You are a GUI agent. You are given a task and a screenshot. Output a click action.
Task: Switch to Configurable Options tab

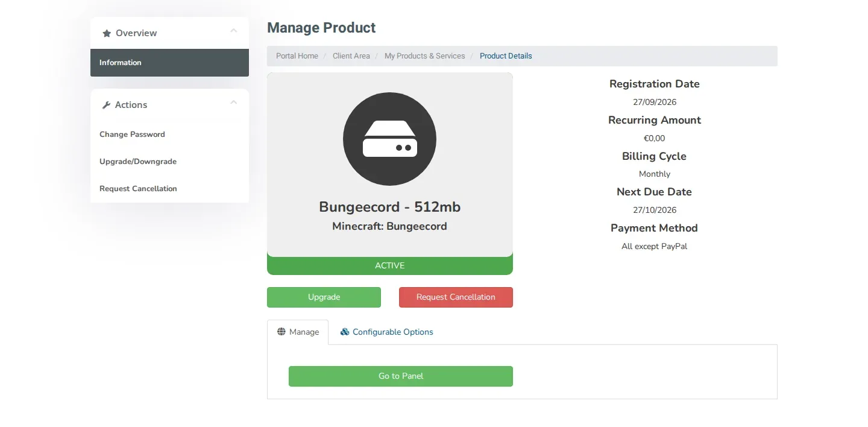[x=386, y=332]
